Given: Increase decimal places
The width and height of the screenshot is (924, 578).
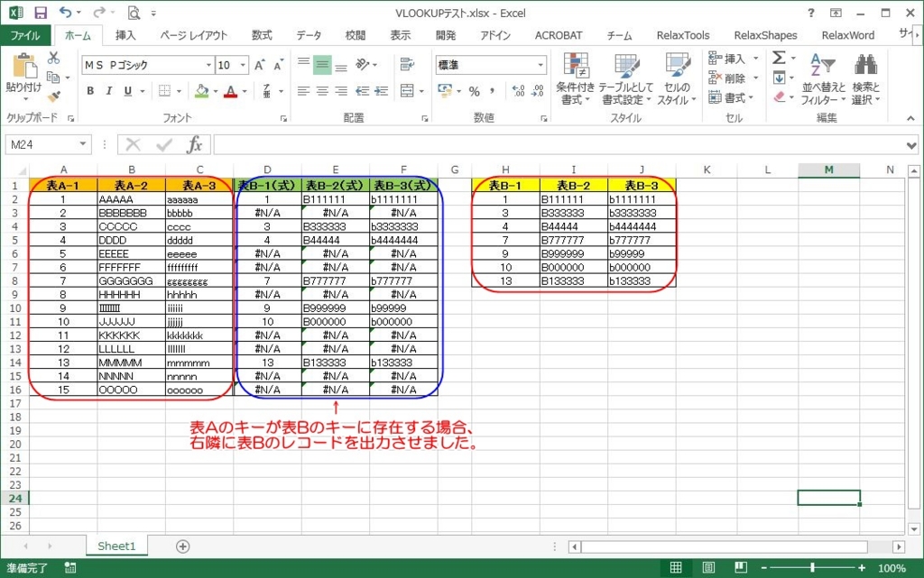Looking at the screenshot, I should click(518, 91).
